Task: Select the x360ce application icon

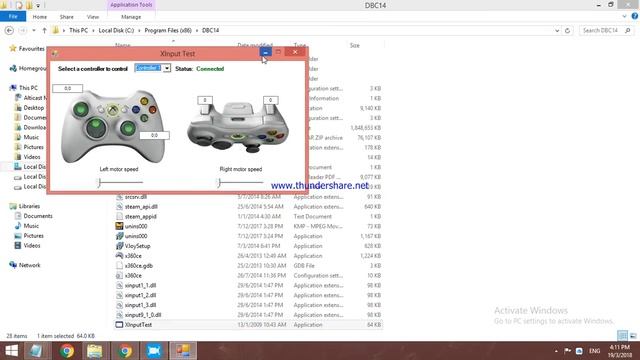Action: pyautogui.click(x=119, y=256)
